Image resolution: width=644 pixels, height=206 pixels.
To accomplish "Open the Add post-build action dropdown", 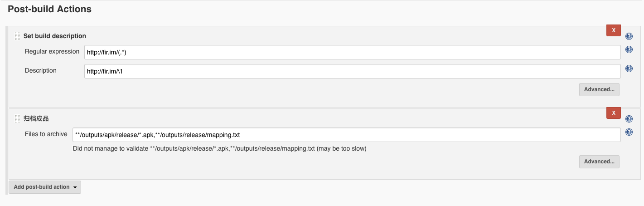I will (45, 187).
